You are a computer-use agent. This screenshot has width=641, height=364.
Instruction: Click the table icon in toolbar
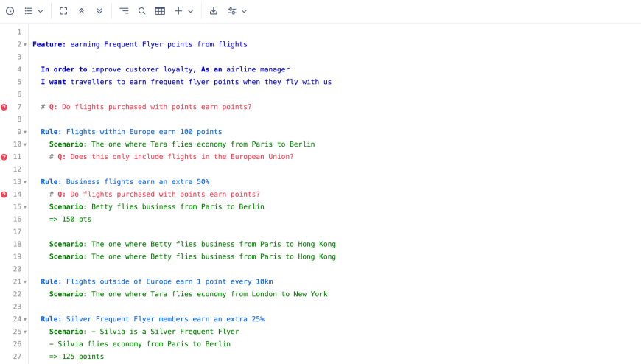[160, 11]
